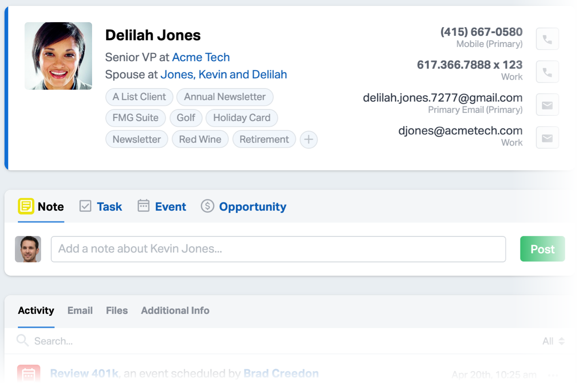Screen dimensions: 588x392
Task: Switch to the Email tab
Action: tap(80, 311)
